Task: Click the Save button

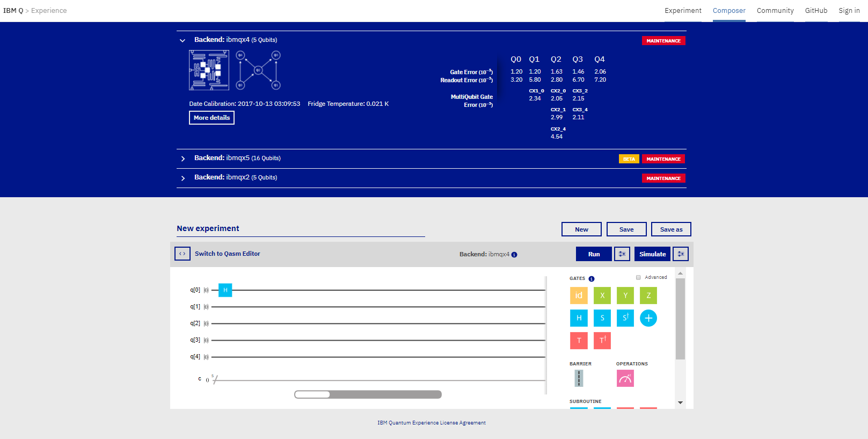Action: (x=626, y=229)
